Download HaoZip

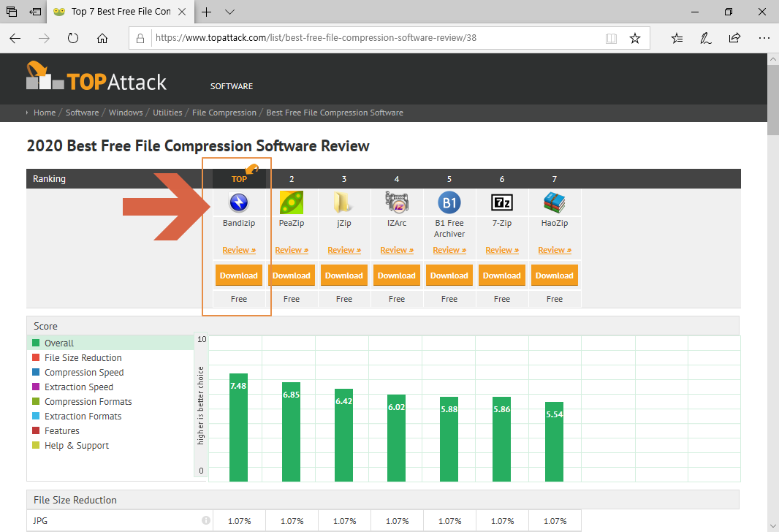[x=555, y=275]
